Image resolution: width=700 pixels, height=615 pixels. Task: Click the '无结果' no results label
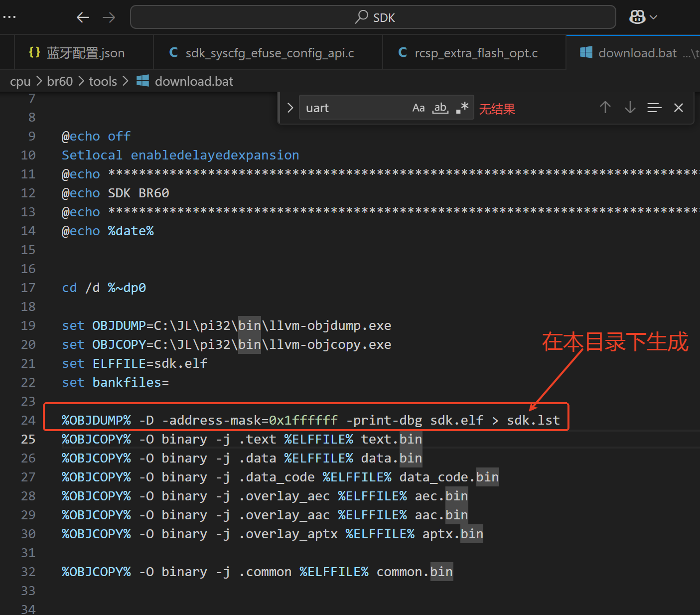tap(497, 109)
